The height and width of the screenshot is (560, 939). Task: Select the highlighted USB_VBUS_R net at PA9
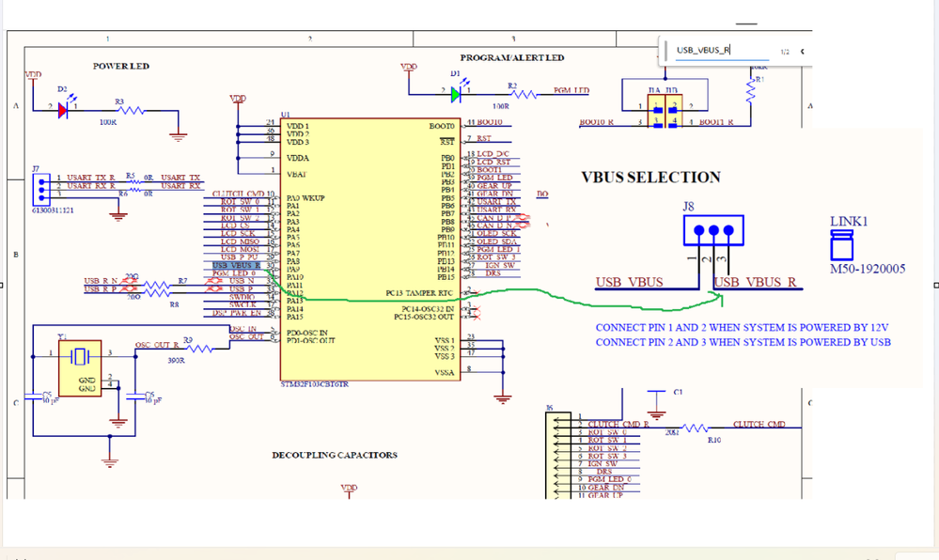point(237,265)
